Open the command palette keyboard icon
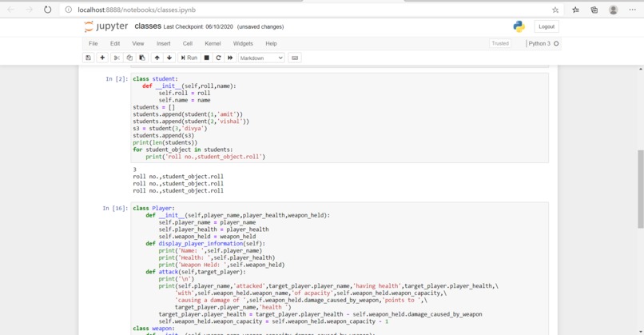This screenshot has height=335, width=644. click(x=295, y=58)
